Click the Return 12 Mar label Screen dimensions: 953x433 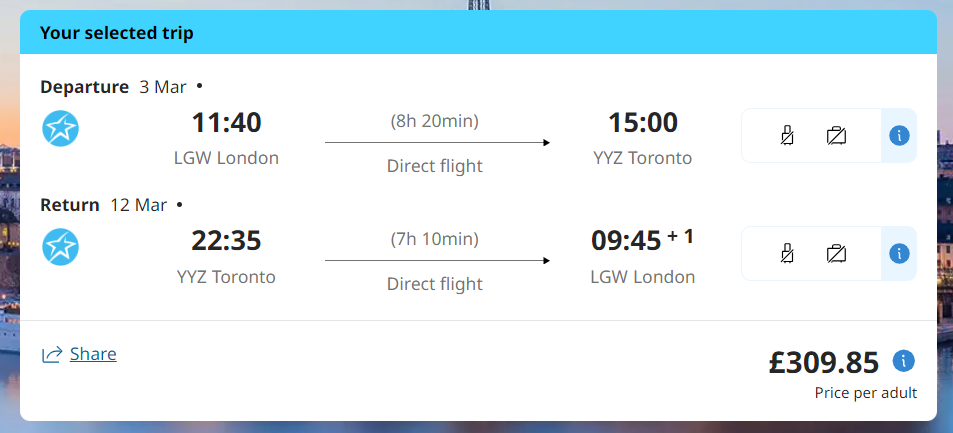point(103,205)
